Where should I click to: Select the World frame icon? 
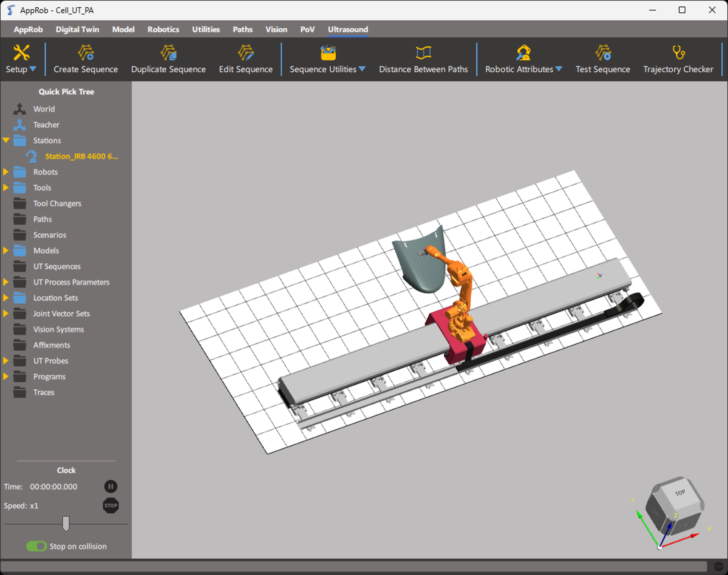[20, 109]
